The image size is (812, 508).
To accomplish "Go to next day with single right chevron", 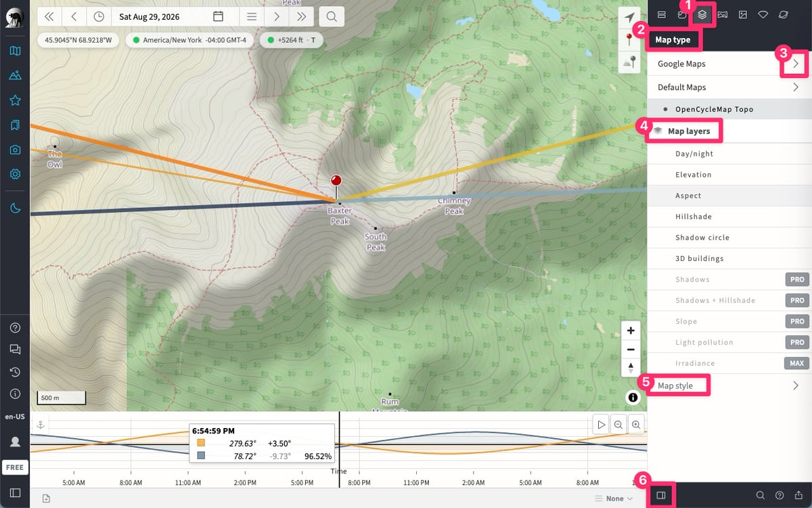I will [x=277, y=16].
